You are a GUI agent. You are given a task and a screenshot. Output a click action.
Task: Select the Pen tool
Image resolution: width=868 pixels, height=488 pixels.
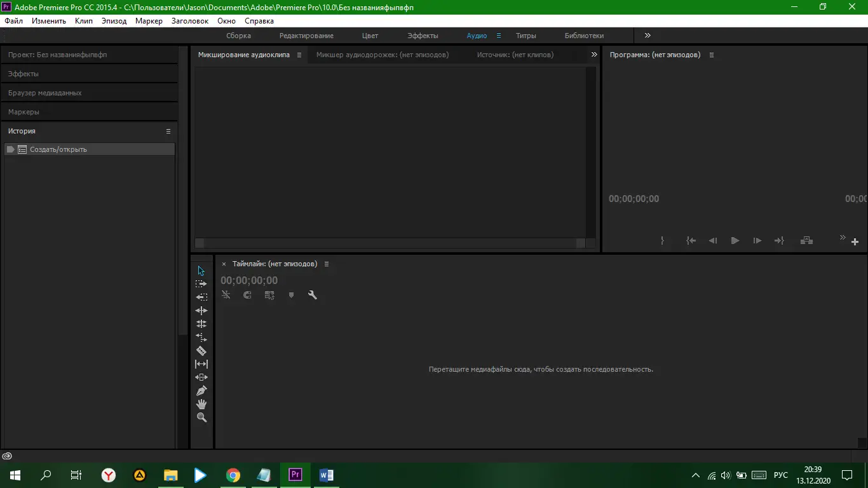pos(201,391)
